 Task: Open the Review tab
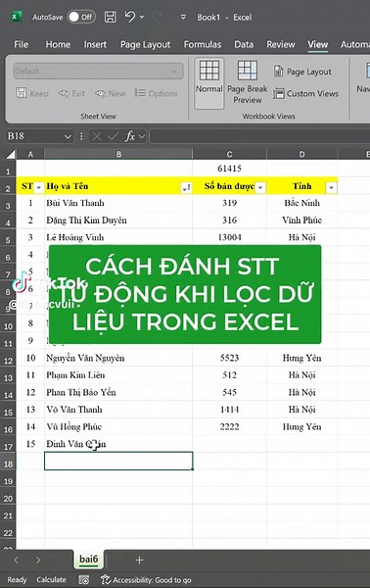tap(281, 45)
